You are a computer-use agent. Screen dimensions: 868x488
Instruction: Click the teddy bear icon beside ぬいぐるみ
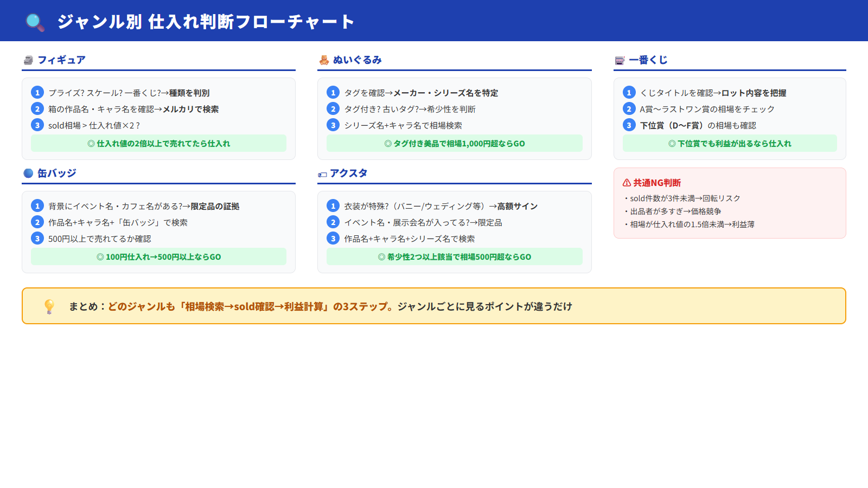click(x=323, y=60)
